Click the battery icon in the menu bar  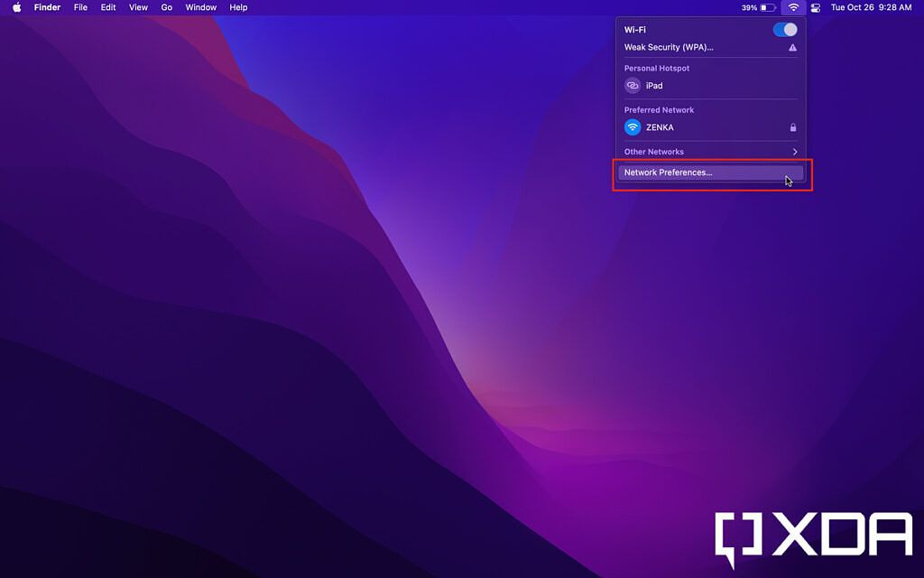click(766, 7)
